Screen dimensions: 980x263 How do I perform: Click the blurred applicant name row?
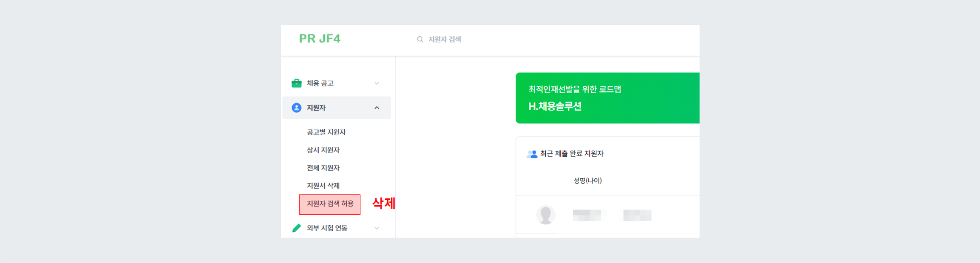tap(590, 214)
